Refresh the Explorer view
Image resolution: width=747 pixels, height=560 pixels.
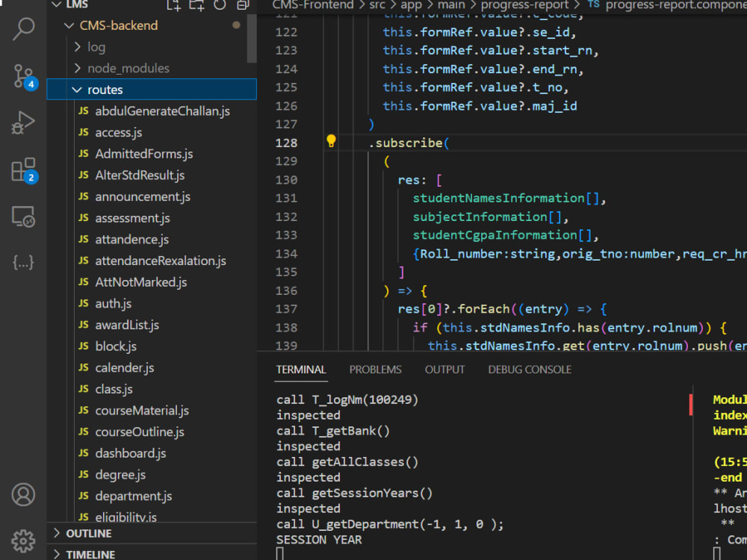pyautogui.click(x=217, y=5)
